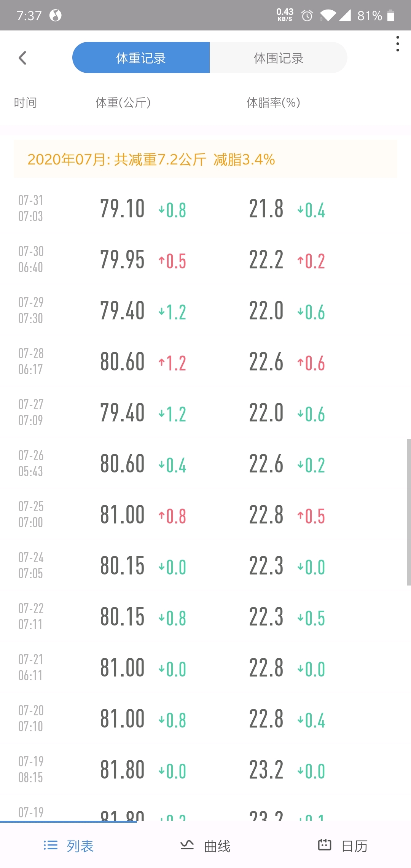Image resolution: width=411 pixels, height=868 pixels.
Task: Open the 曲线 view
Action: [x=217, y=846]
